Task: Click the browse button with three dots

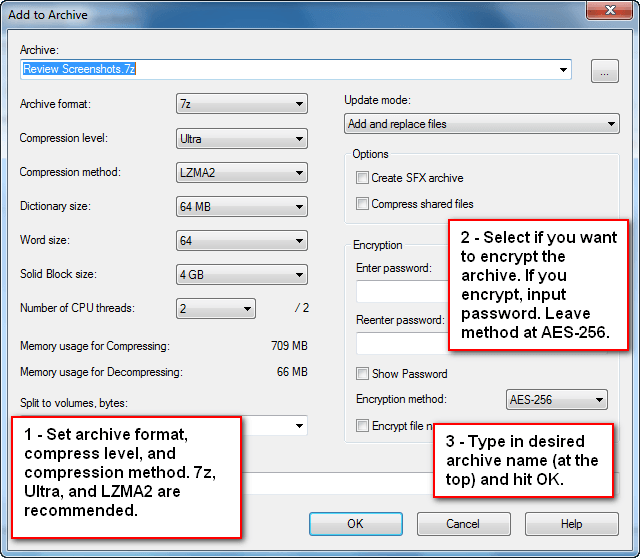Action: (604, 71)
